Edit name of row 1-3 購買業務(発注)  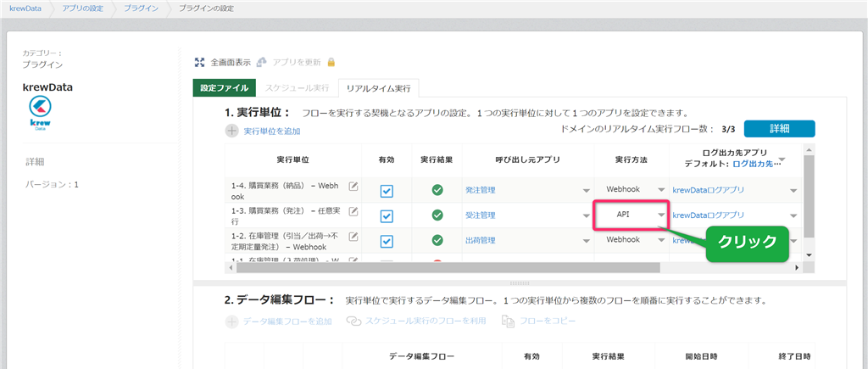(x=353, y=211)
